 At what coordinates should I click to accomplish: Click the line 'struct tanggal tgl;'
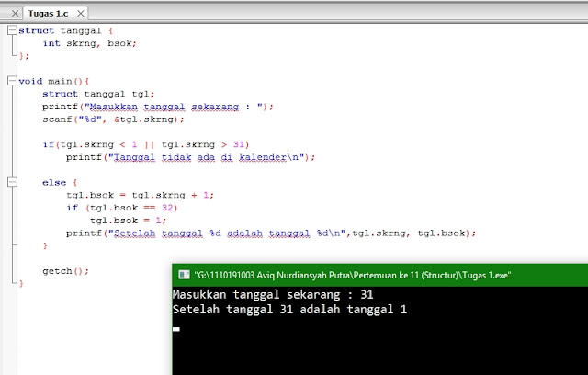point(98,94)
